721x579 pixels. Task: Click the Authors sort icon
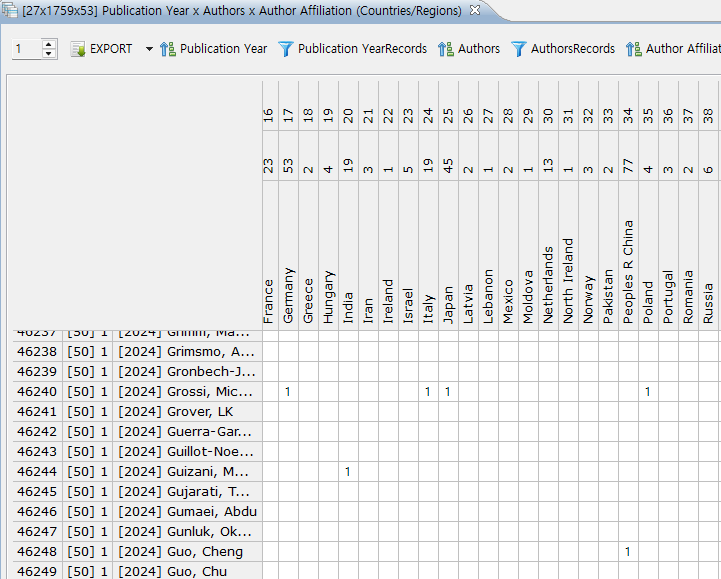click(446, 49)
